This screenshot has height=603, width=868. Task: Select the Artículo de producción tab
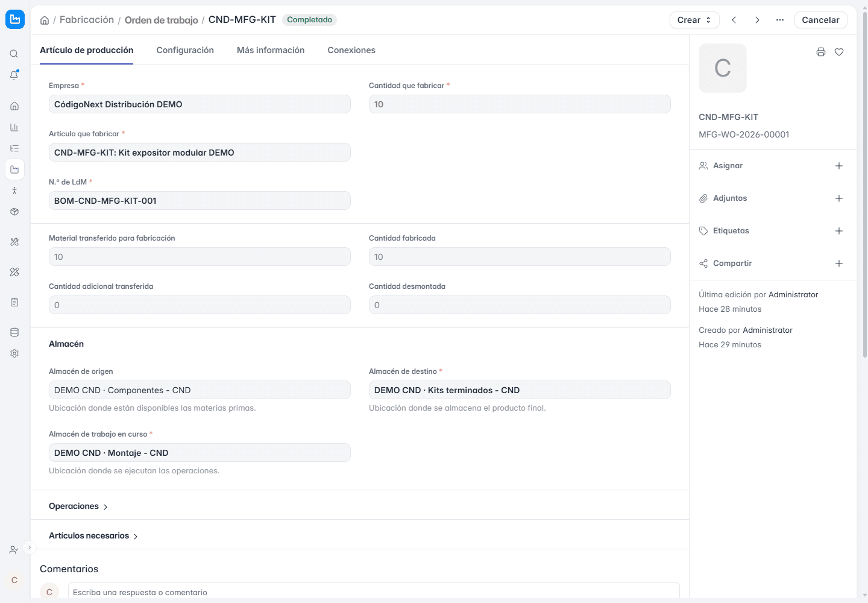coord(87,50)
